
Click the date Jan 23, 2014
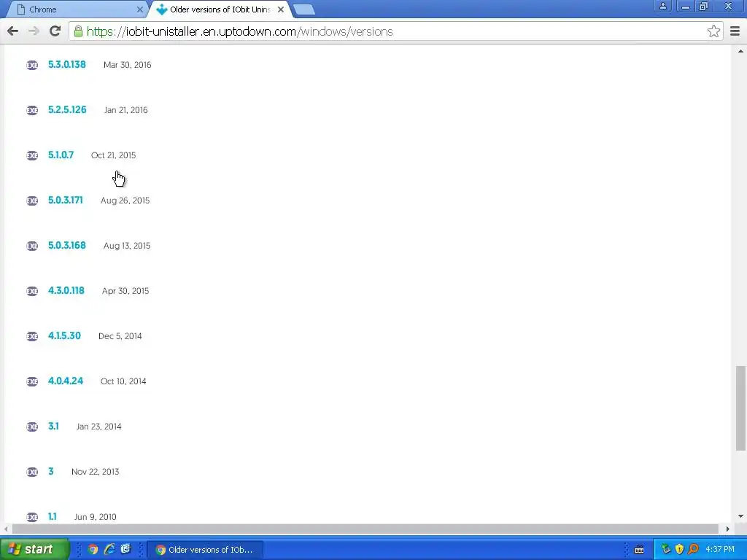(98, 427)
